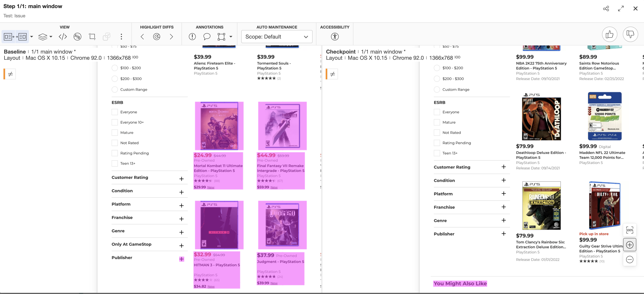Expand Checkpoint Genre filter
The width and height of the screenshot is (644, 294).
[504, 220]
